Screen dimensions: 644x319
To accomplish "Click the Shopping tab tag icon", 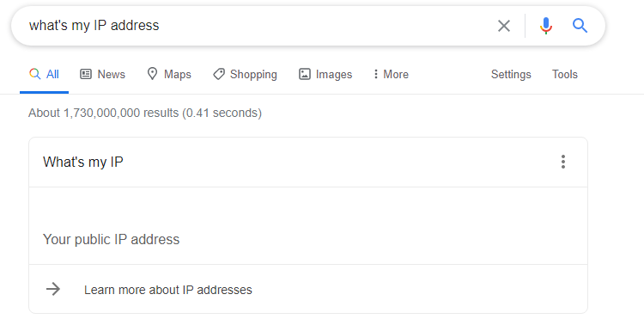I will [219, 75].
